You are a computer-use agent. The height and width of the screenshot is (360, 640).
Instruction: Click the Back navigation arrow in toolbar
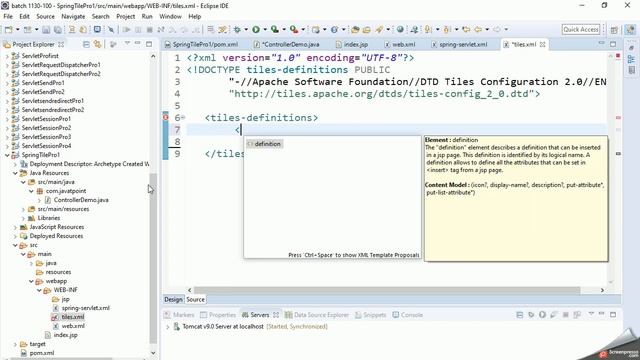pyautogui.click(x=478, y=29)
